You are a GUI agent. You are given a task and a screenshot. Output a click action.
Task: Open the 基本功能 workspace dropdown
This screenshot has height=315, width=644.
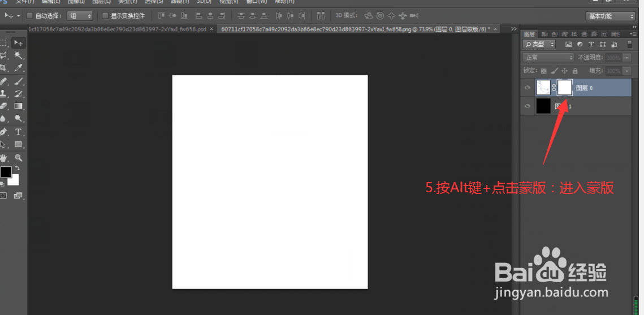tap(610, 16)
